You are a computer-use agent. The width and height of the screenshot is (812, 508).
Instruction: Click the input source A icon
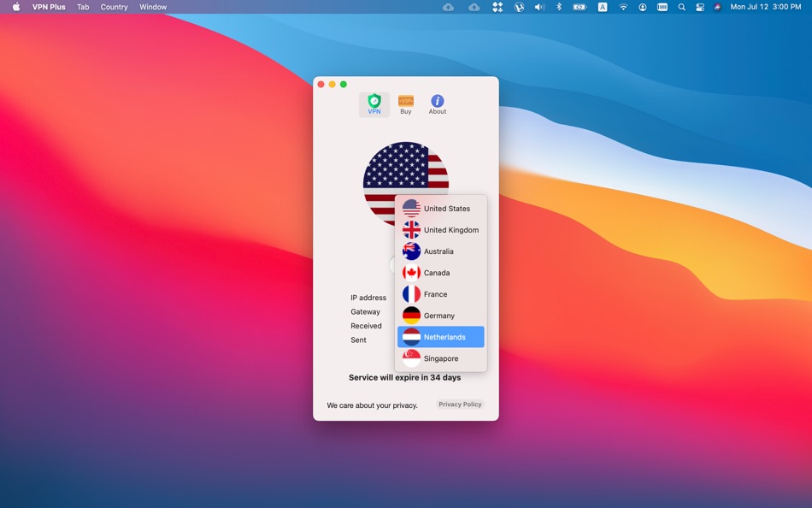pyautogui.click(x=603, y=7)
